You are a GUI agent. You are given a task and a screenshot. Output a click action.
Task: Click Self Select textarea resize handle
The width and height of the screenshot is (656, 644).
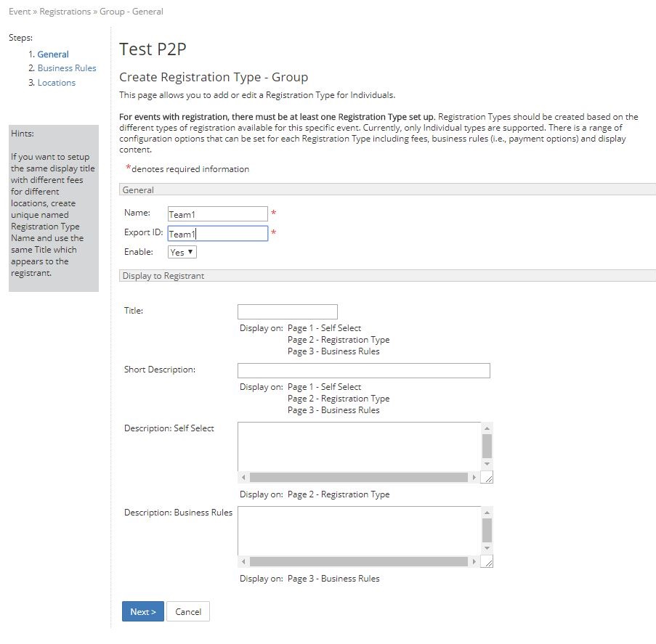pyautogui.click(x=487, y=478)
